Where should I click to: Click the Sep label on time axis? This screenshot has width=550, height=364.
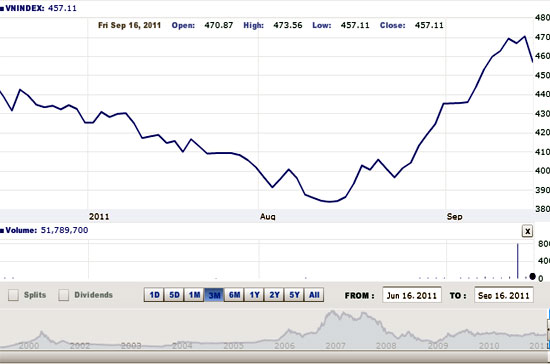point(455,216)
